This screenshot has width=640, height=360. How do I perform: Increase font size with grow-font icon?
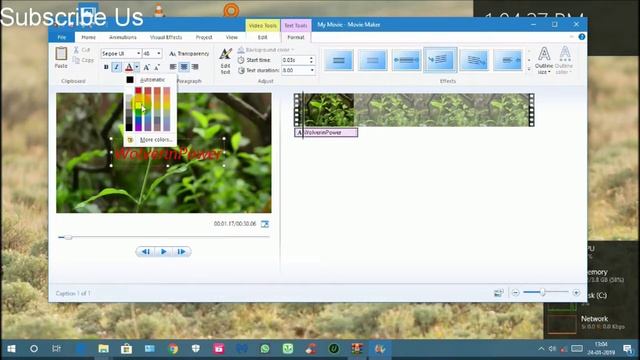tap(147, 67)
